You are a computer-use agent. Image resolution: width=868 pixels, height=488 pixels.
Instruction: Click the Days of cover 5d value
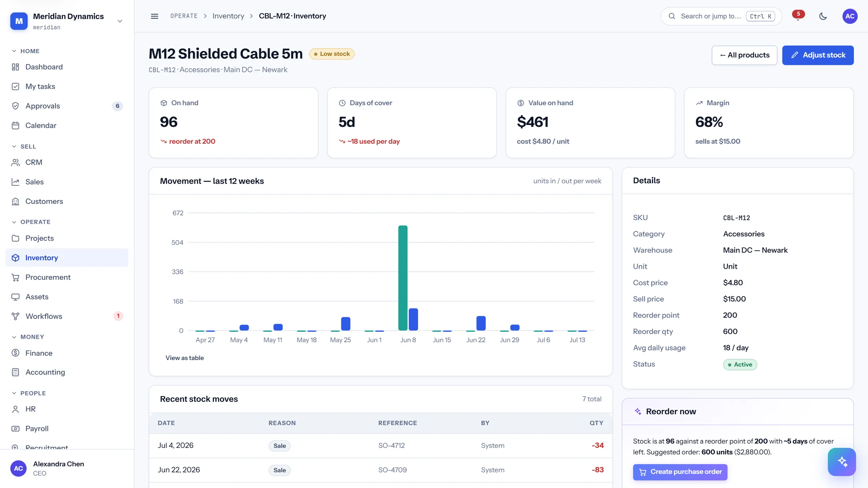[346, 122]
